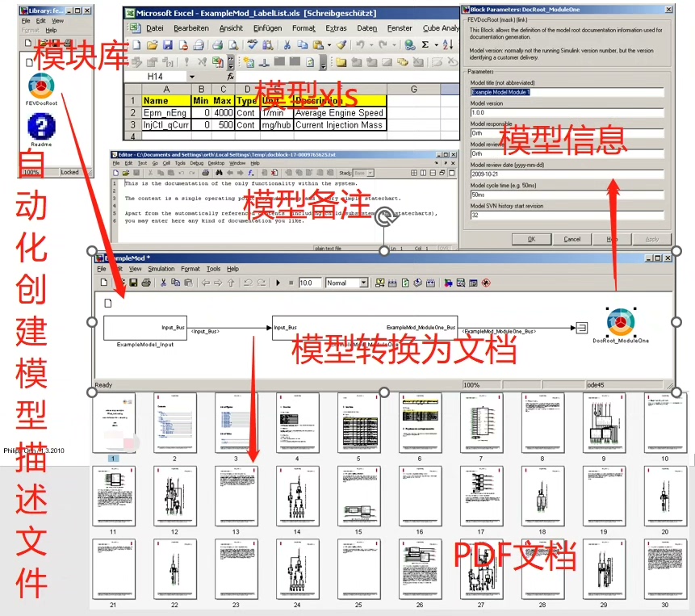695x616 pixels.
Task: Click the tile-four-panes layout icon in Editor
Action: click(413, 173)
